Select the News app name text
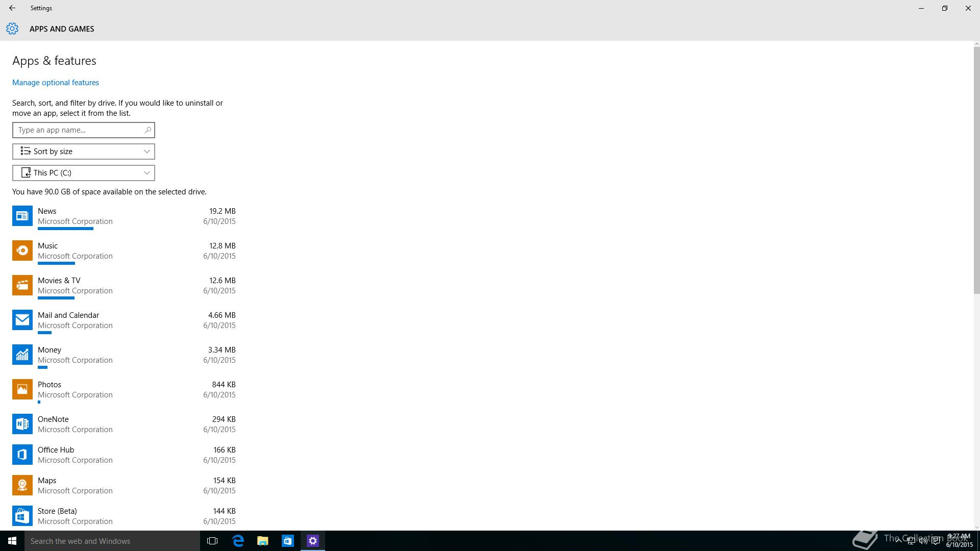The width and height of the screenshot is (980, 551). 47,211
